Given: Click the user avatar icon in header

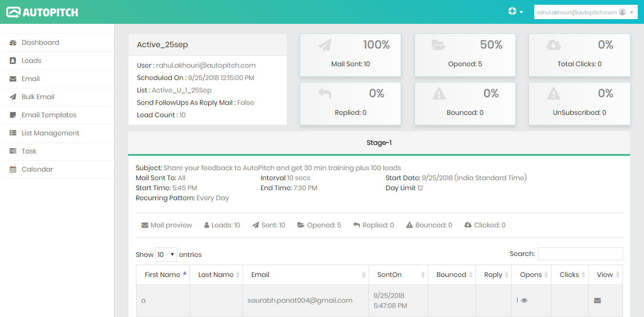Looking at the screenshot, I should tap(622, 12).
